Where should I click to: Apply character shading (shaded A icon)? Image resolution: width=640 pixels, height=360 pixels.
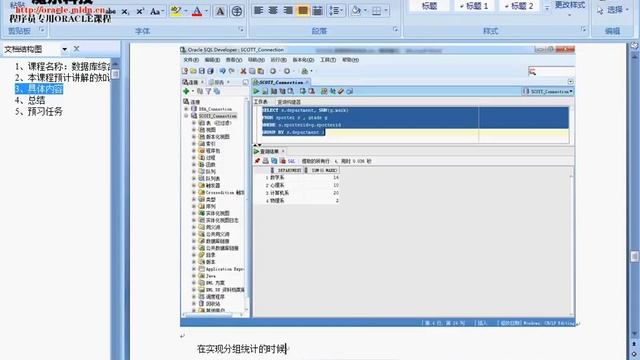[220, 11]
